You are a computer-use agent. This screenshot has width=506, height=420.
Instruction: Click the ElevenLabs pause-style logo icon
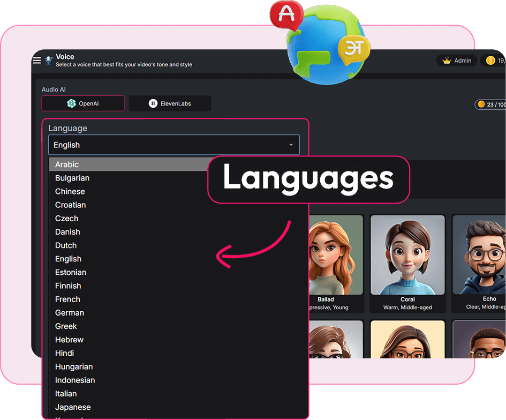153,103
